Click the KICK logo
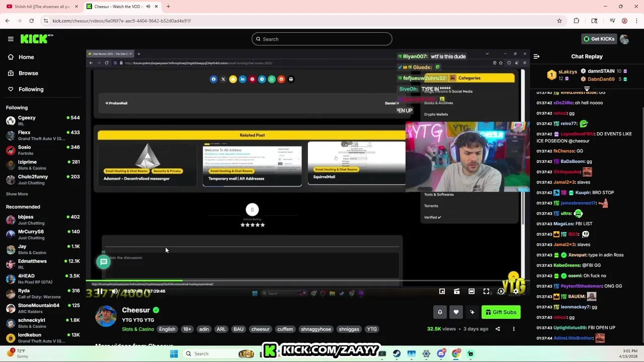Screen dimensions: 644x362 coord(37,39)
